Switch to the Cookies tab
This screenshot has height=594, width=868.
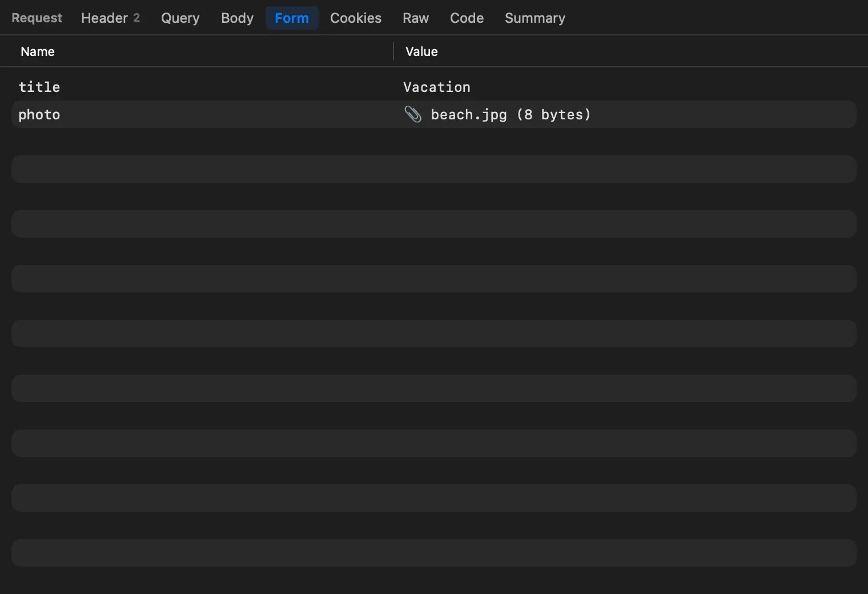click(x=356, y=18)
